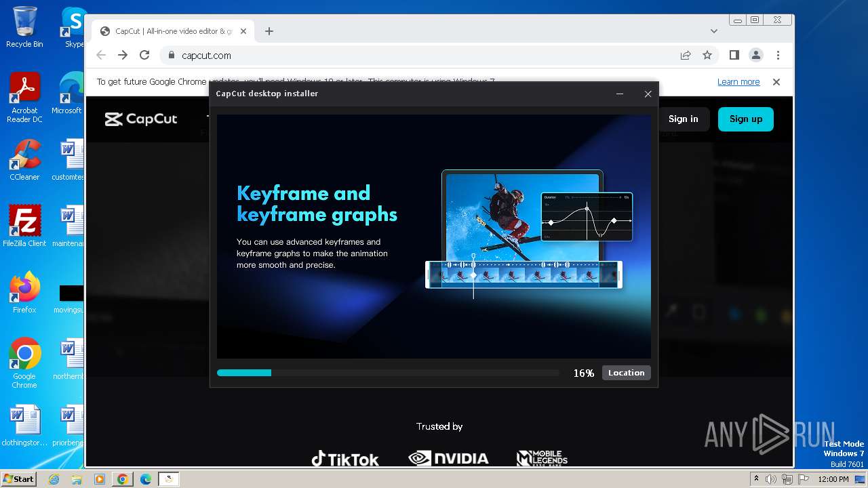Open Edge from taskbar
This screenshot has height=488, width=868.
(x=145, y=479)
